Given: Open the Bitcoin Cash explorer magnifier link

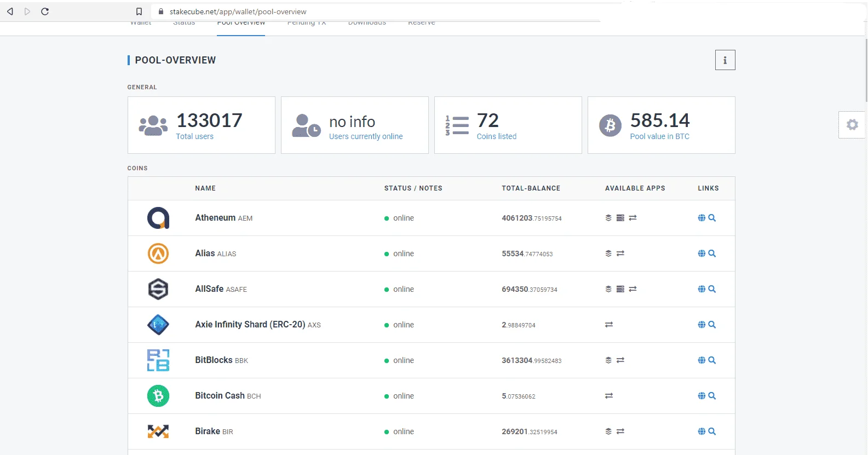Looking at the screenshot, I should (x=712, y=396).
